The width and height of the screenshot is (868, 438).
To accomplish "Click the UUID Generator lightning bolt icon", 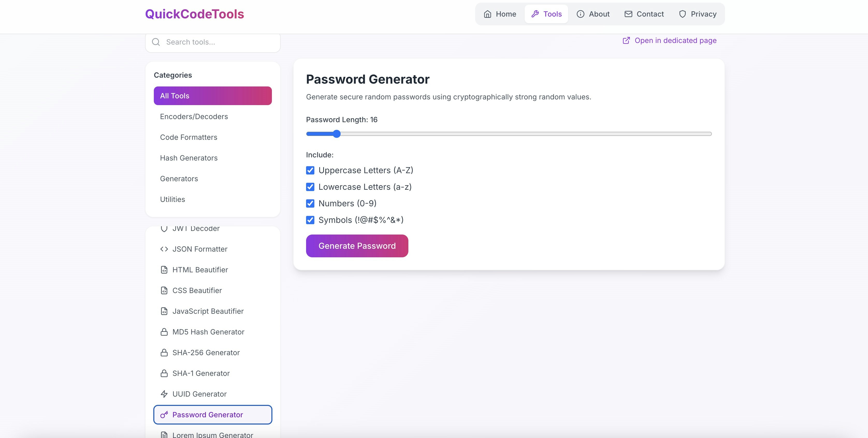I will pos(164,394).
